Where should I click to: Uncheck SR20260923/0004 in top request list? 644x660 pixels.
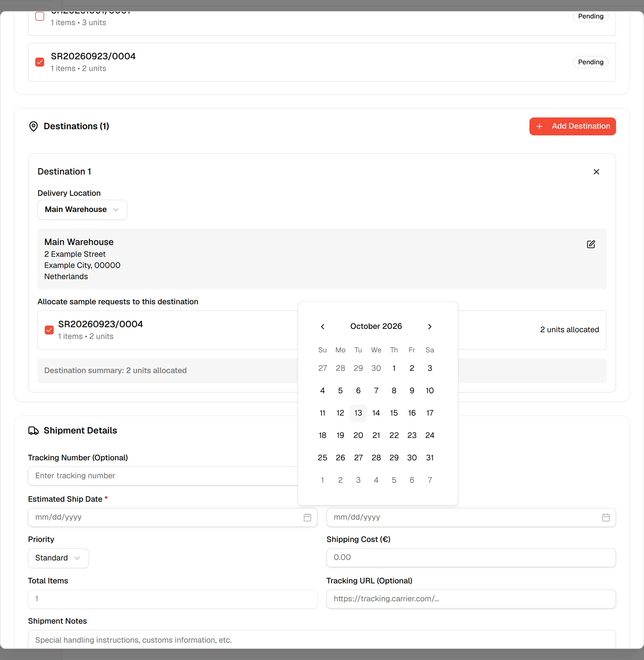pos(40,62)
